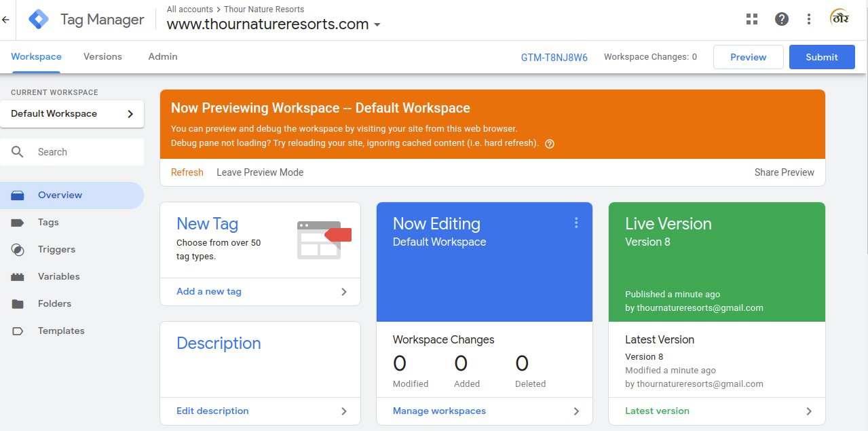Click the Tag Manager logo icon
The image size is (868, 431).
click(39, 20)
